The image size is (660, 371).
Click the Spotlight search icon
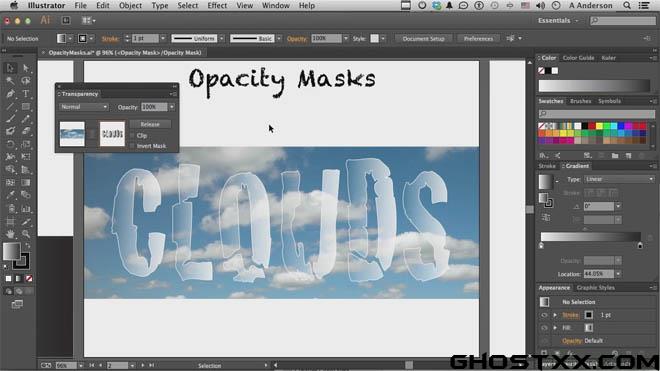click(627, 5)
